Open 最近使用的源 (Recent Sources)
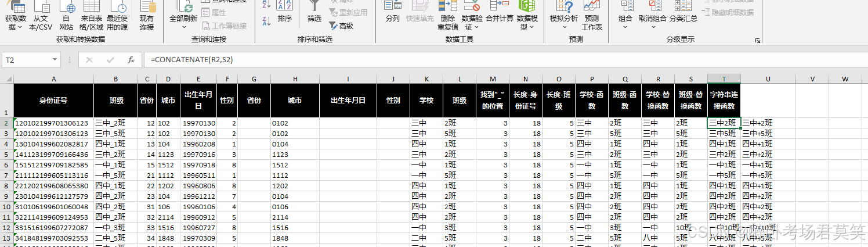 tap(117, 16)
